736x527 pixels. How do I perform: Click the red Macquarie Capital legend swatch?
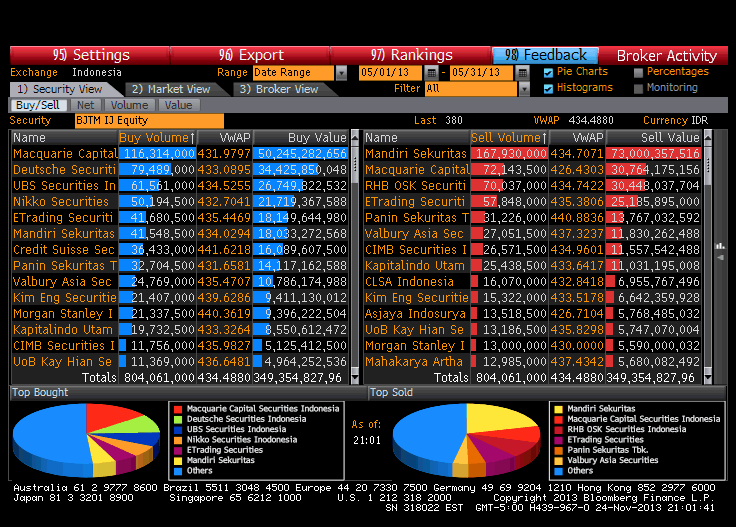[x=177, y=409]
